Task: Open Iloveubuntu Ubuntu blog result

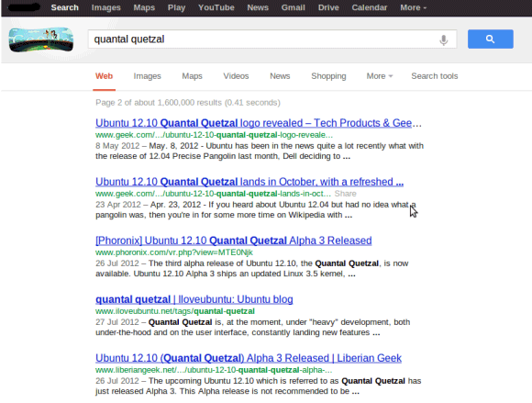Action: coord(194,299)
